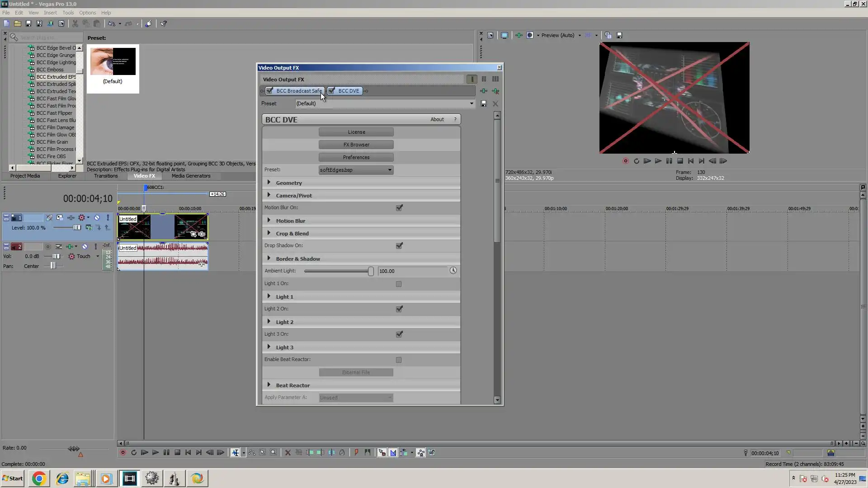This screenshot has height=488, width=868.
Task: Switch to the Transitions tab
Action: coord(106,176)
